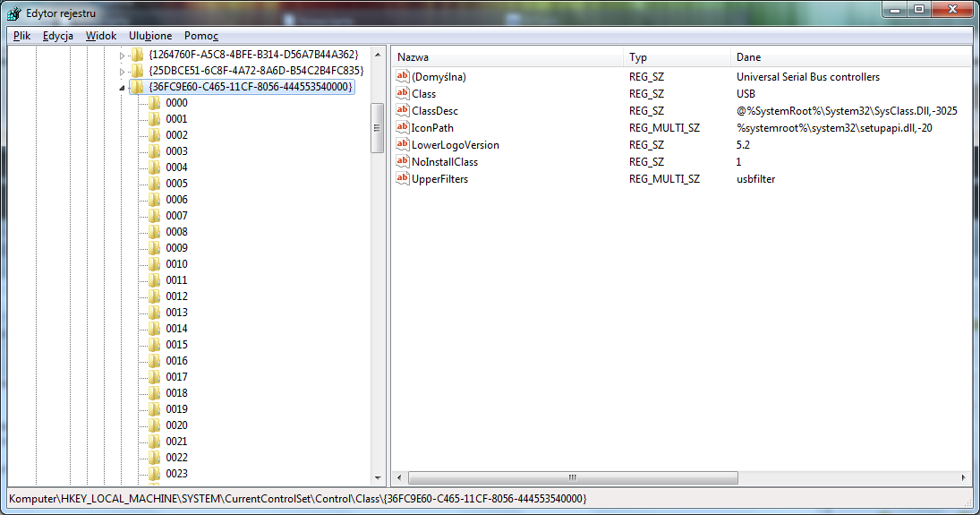Select subkey 0023 in tree

(x=177, y=474)
